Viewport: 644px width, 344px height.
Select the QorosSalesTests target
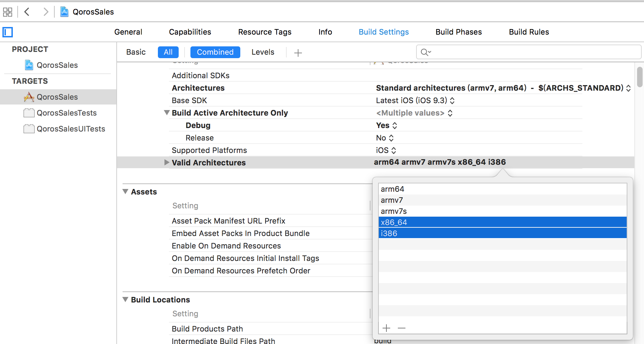[66, 113]
